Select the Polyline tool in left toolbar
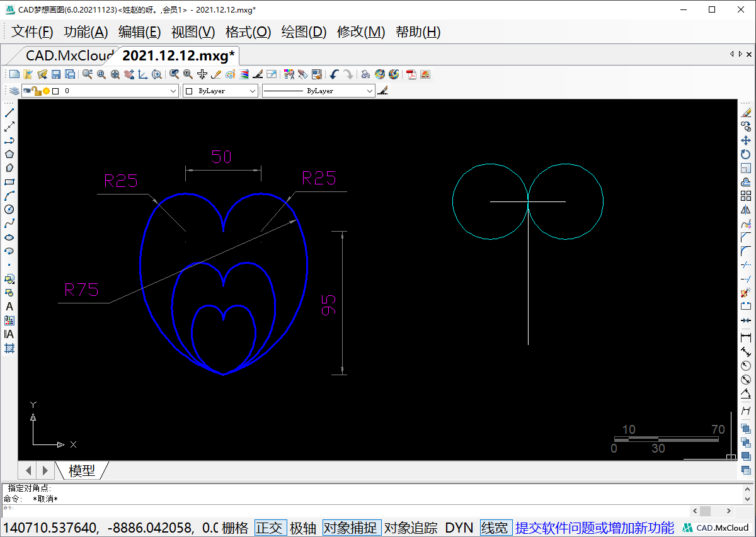The image size is (756, 537). [x=9, y=140]
